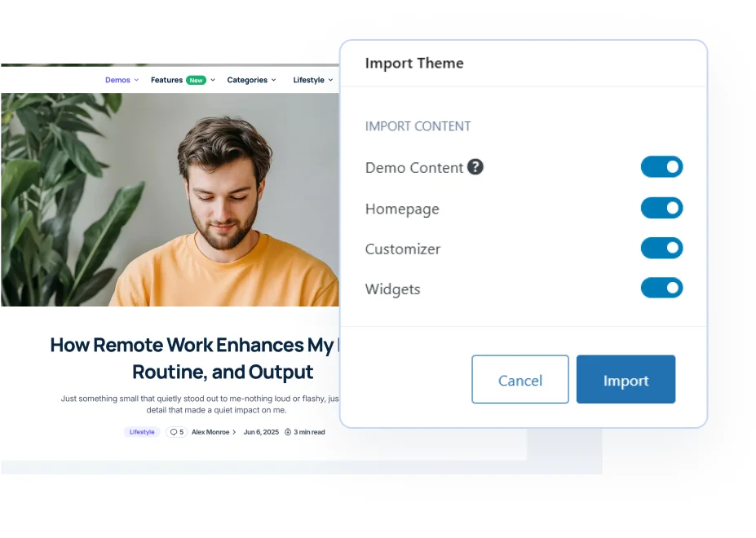Click the arrow after author Alex Monroe
Viewport: 756px width, 538px height.
pos(234,432)
